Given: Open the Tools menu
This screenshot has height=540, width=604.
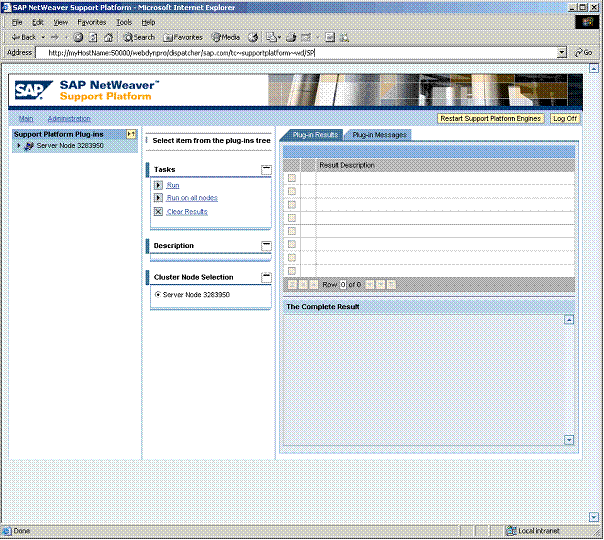Looking at the screenshot, I should coord(124,22).
